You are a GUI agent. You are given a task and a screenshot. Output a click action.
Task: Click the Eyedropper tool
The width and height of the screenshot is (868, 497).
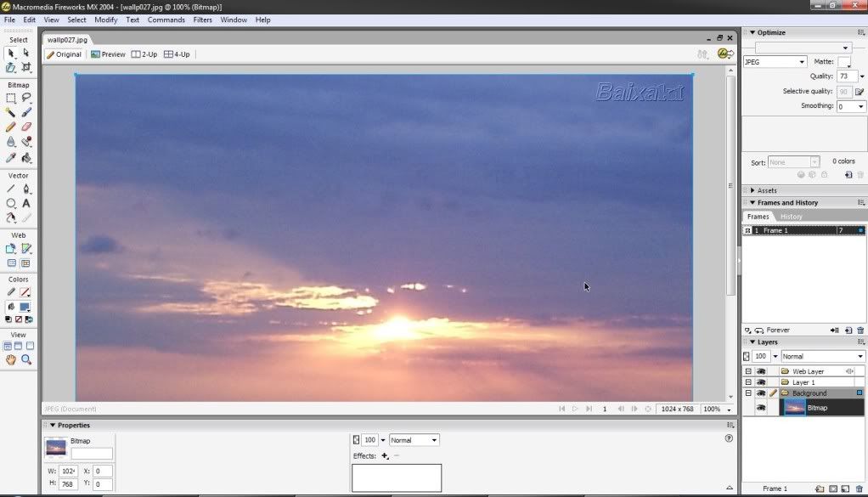[11, 157]
